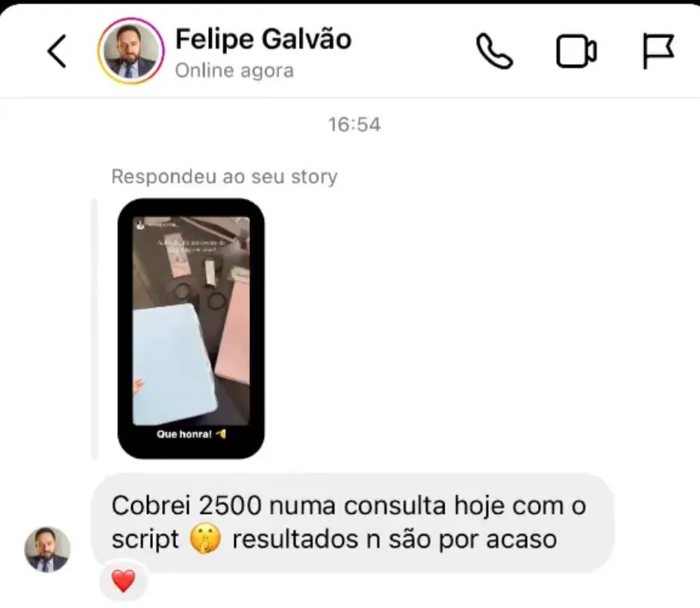Tap the flag icon in header

point(658,51)
